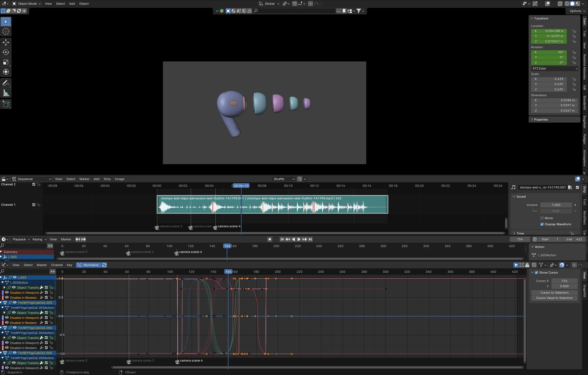Toggle the Normalize button

(x=89, y=265)
